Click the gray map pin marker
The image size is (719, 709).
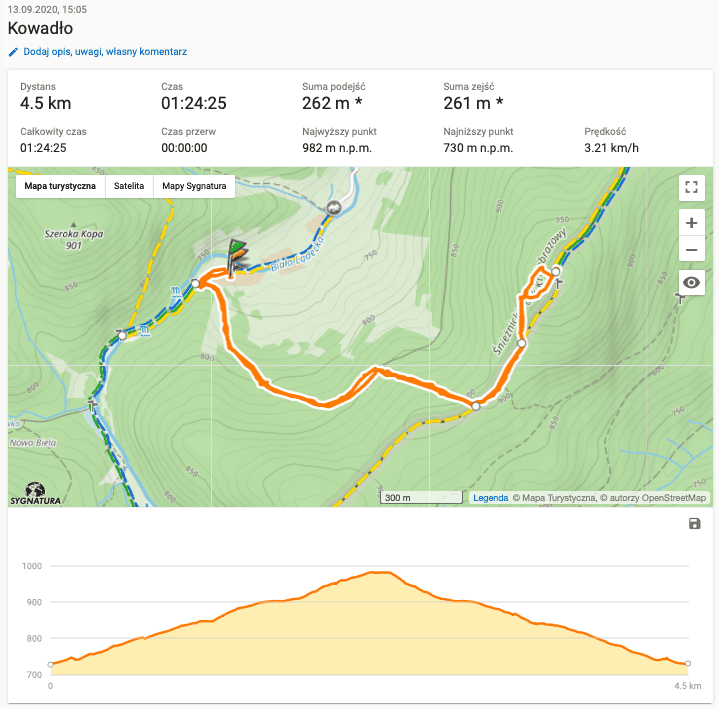click(x=333, y=207)
